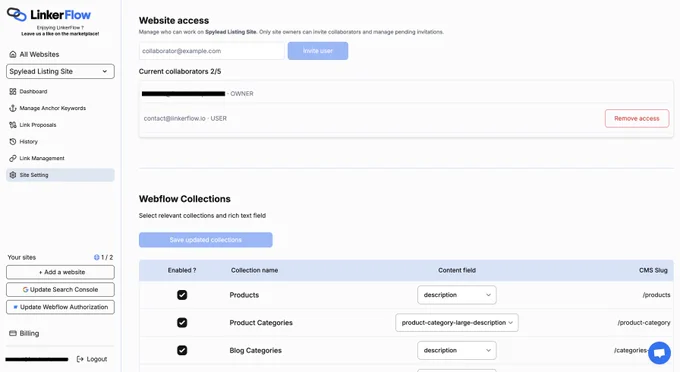This screenshot has width=680, height=372.
Task: Click the OWNER collaborator row
Action: point(406,93)
